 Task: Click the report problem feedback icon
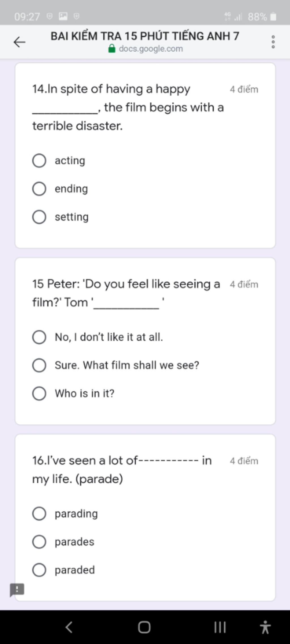click(x=17, y=590)
